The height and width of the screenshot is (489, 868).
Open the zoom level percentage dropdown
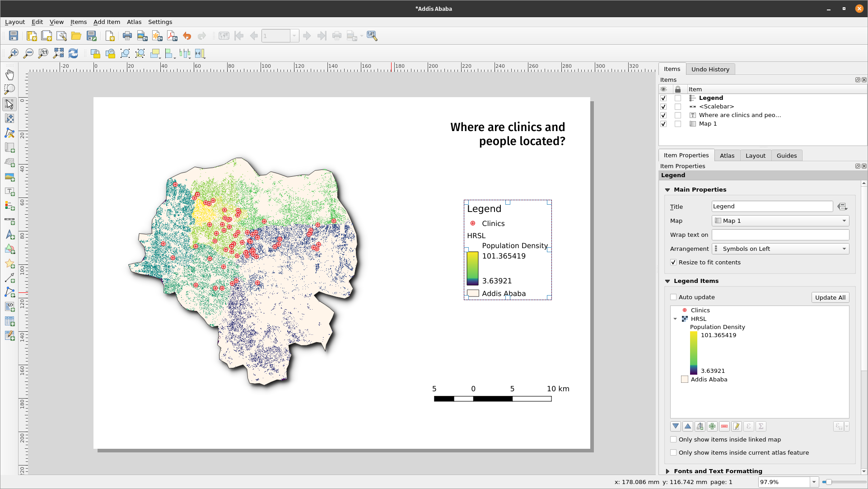(814, 482)
